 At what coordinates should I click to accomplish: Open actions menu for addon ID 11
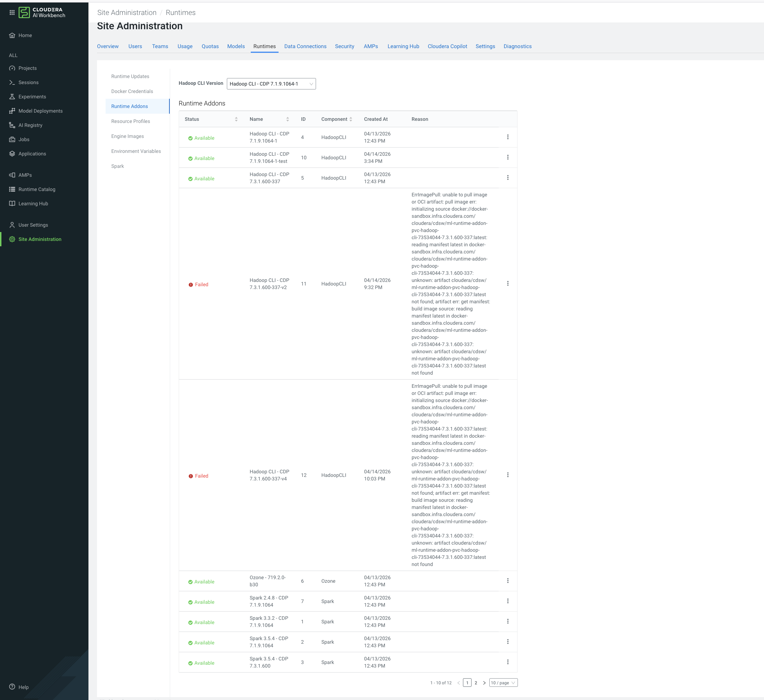[508, 283]
